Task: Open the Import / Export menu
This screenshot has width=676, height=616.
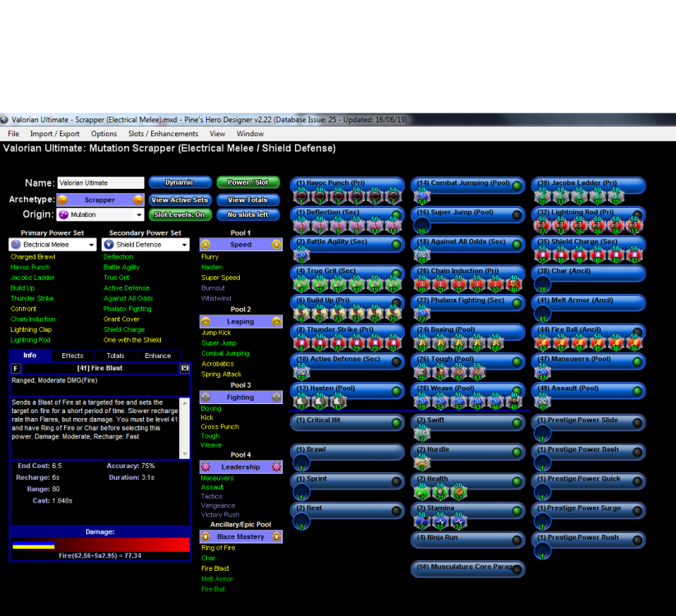Action: [55, 134]
